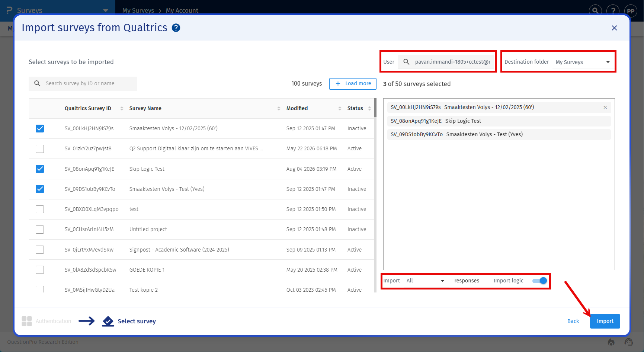The width and height of the screenshot is (644, 352).
Task: Focus the Search survey by ID or name field
Action: click(83, 83)
